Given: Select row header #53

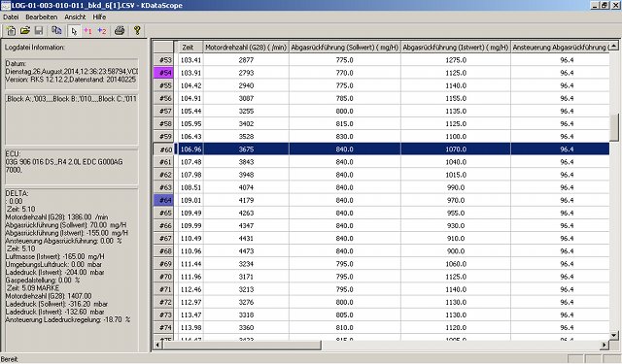Looking at the screenshot, I should pyautogui.click(x=163, y=60).
